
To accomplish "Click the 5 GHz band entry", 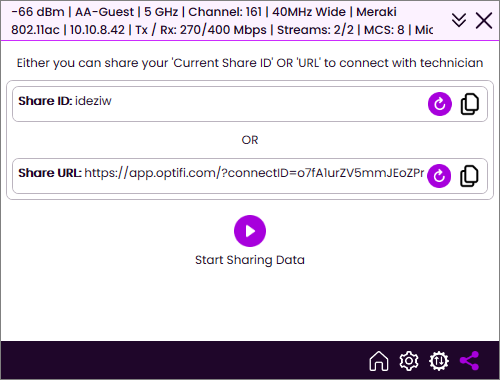I will point(161,12).
